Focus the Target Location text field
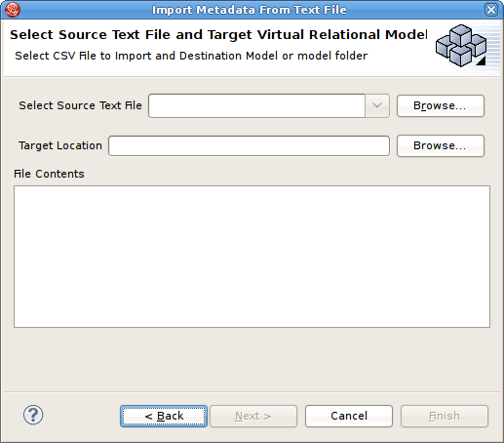The height and width of the screenshot is (443, 504). tap(249, 145)
